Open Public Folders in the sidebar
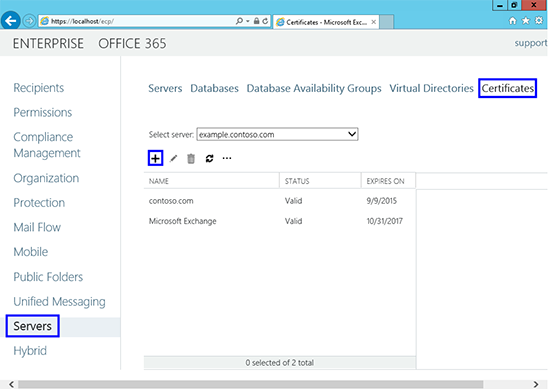Image resolution: width=548 pixels, height=389 pixels. click(48, 277)
